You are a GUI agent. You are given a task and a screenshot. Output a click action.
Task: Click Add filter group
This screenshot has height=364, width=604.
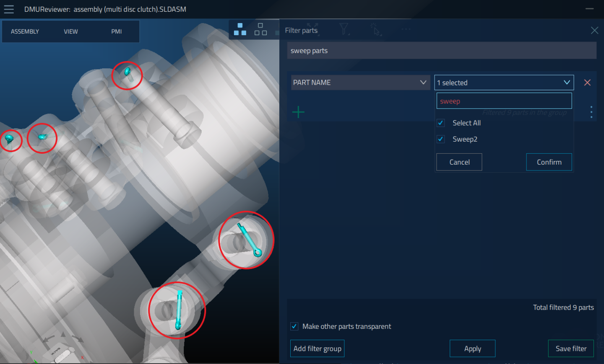coord(317,348)
